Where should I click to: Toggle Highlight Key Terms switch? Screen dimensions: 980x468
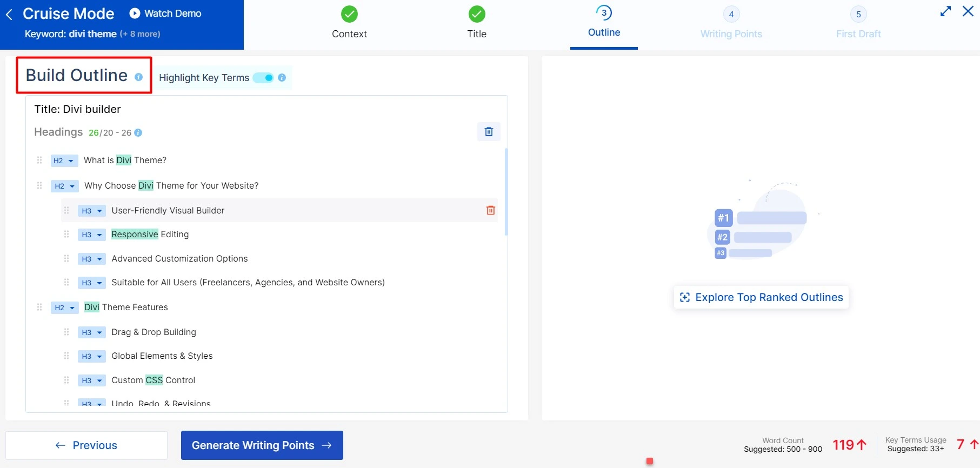(x=264, y=78)
